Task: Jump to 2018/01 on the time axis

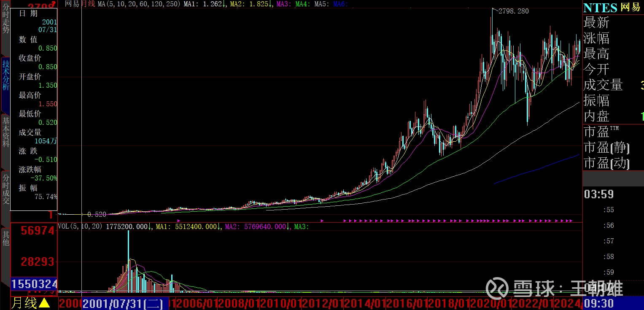Action: 449,303
